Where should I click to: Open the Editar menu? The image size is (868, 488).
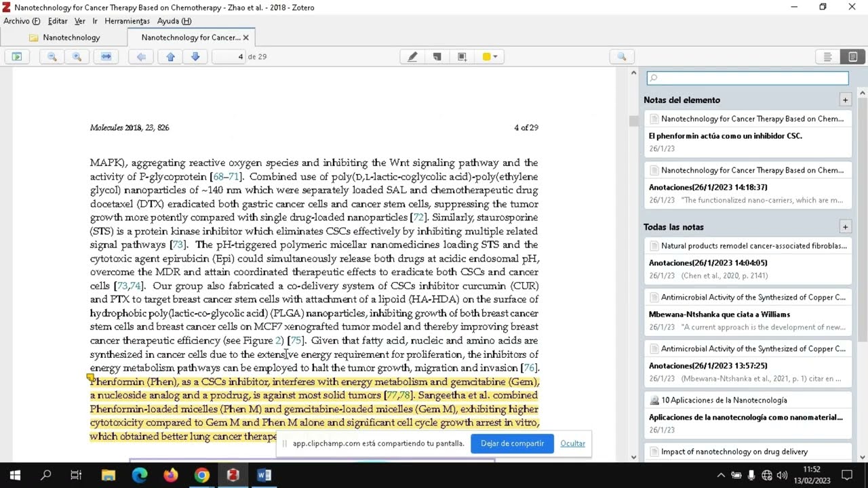tap(58, 21)
